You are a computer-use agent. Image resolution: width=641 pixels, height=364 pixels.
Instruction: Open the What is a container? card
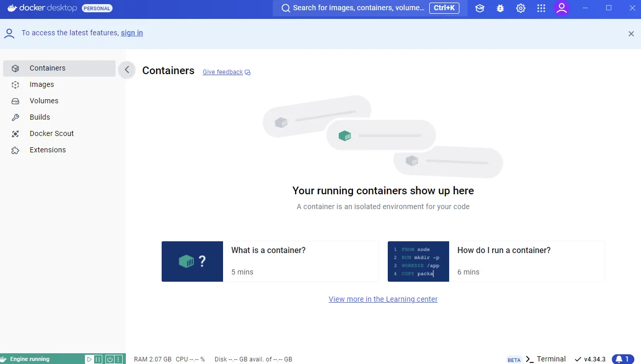(x=270, y=261)
